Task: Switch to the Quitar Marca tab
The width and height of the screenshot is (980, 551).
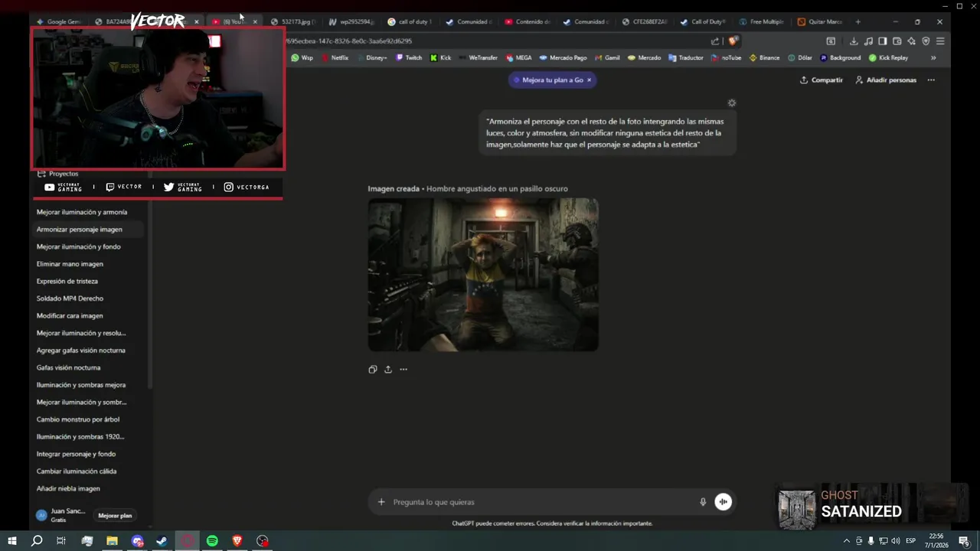Action: (820, 21)
